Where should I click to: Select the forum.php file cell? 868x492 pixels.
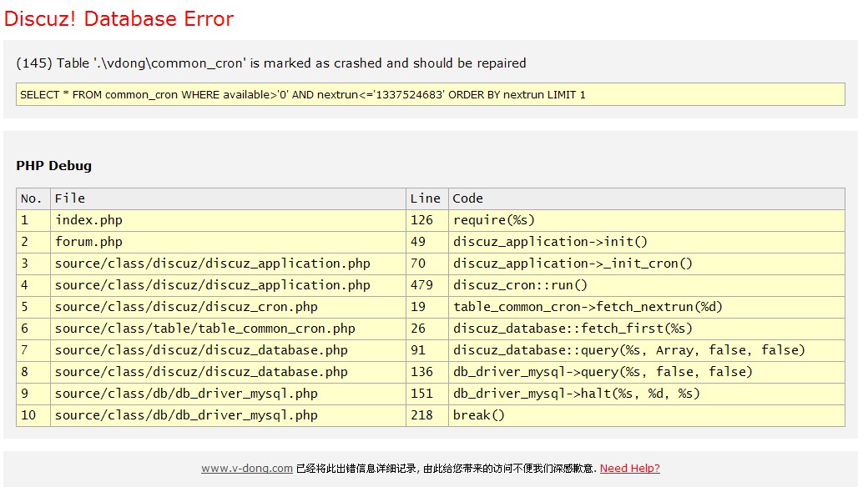pyautogui.click(x=228, y=242)
